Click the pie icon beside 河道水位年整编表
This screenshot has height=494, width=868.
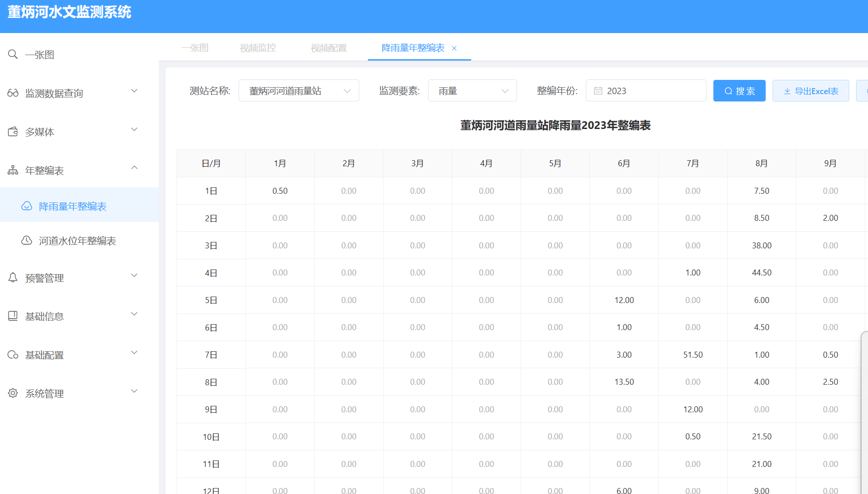tap(27, 240)
